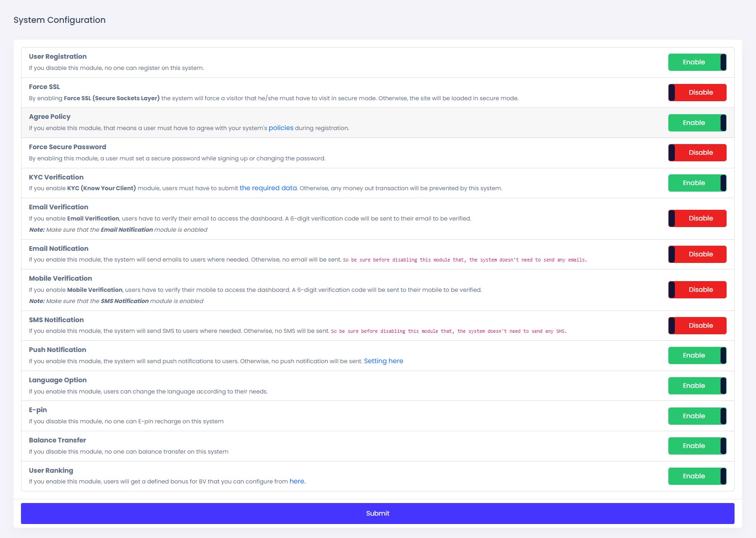756x538 pixels.
Task: Click the secure password description text
Action: [x=177, y=159]
